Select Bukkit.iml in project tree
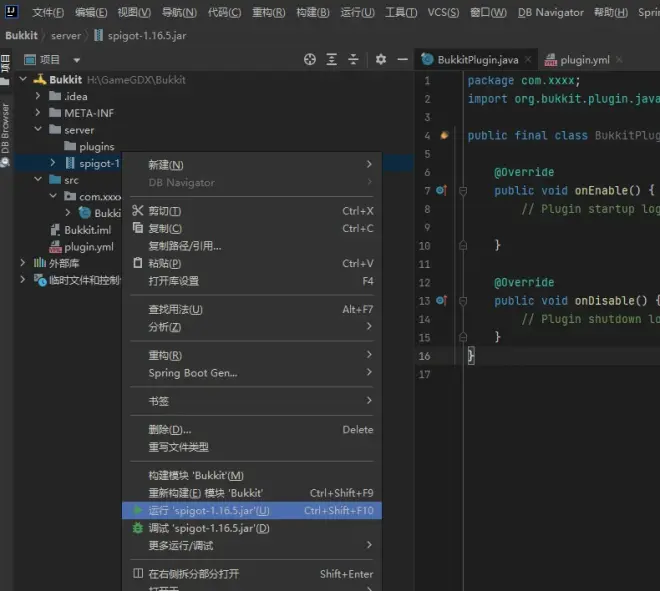Screen dimensions: 660x591 click(88, 230)
